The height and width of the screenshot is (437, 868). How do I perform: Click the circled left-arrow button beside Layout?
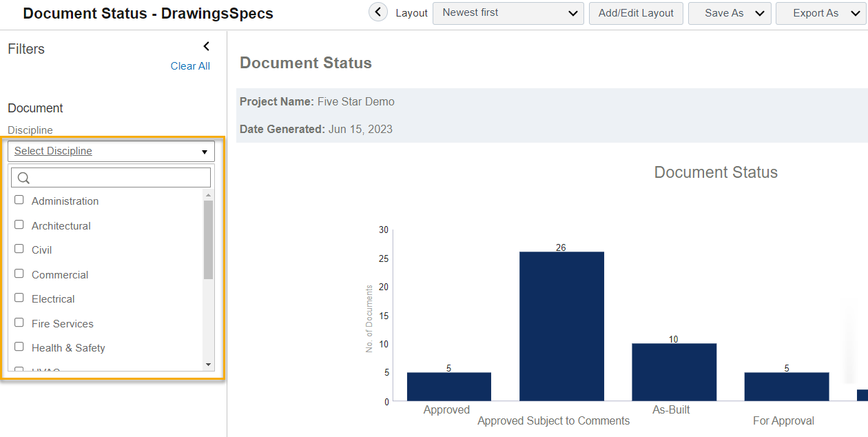378,12
